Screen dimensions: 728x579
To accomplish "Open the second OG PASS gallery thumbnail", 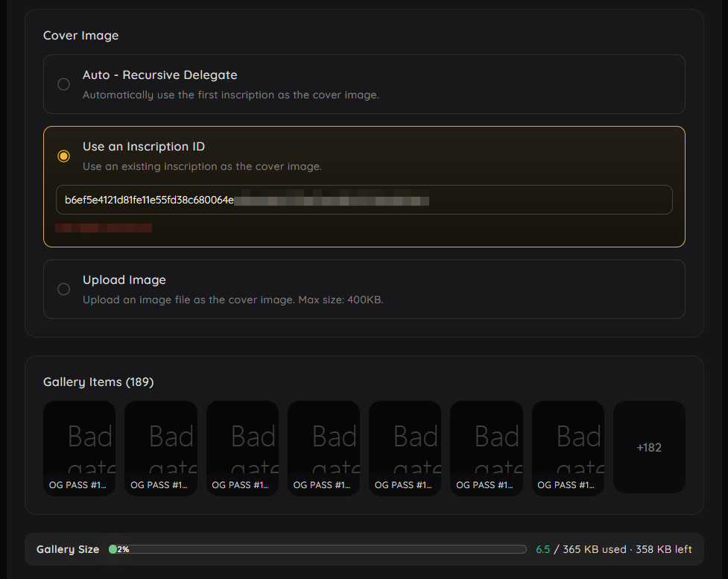I will click(160, 447).
